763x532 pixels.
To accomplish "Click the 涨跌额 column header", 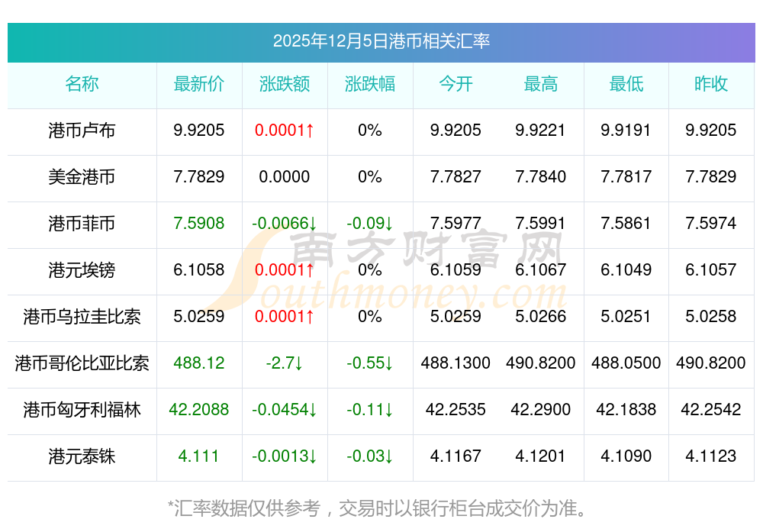I will pyautogui.click(x=284, y=84).
